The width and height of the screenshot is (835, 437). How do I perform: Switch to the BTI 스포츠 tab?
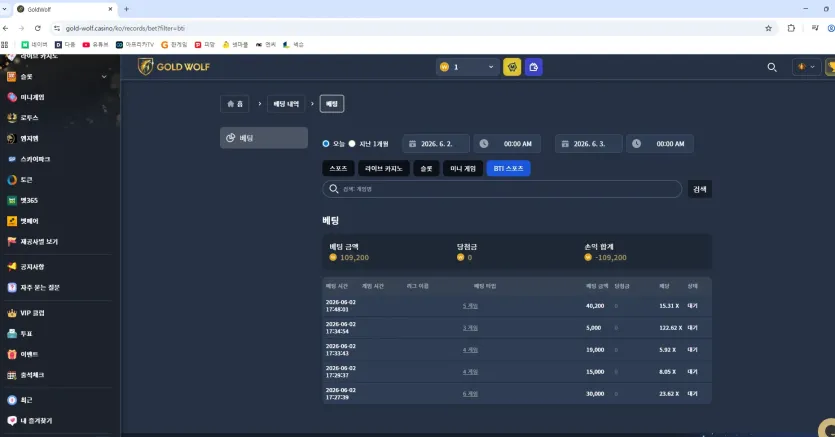click(x=508, y=168)
